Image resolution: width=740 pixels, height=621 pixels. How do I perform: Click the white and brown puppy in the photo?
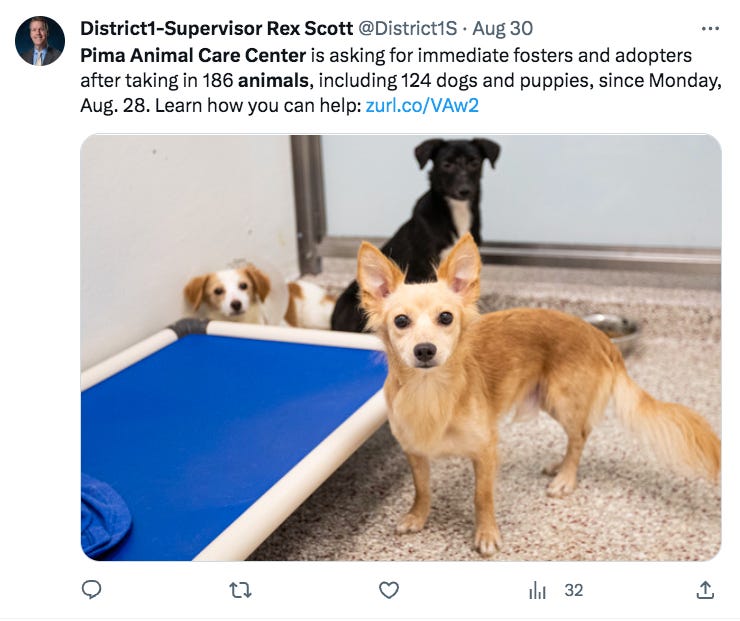pos(230,295)
